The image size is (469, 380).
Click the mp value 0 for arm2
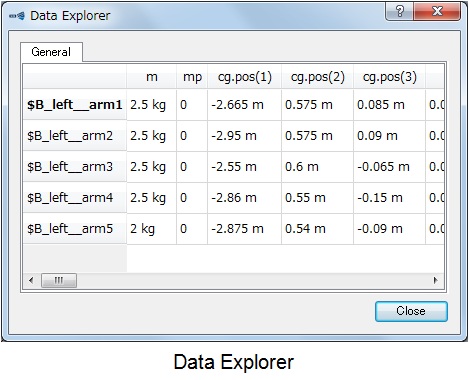pyautogui.click(x=192, y=136)
